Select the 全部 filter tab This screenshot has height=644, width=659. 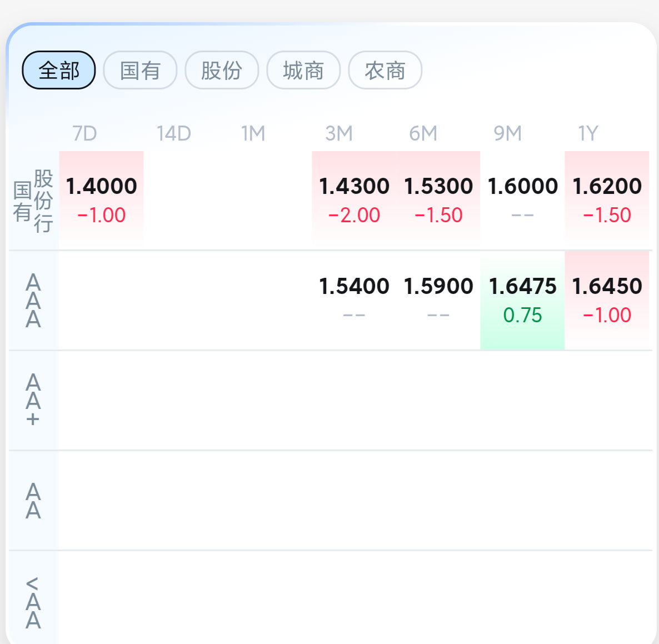(x=59, y=70)
